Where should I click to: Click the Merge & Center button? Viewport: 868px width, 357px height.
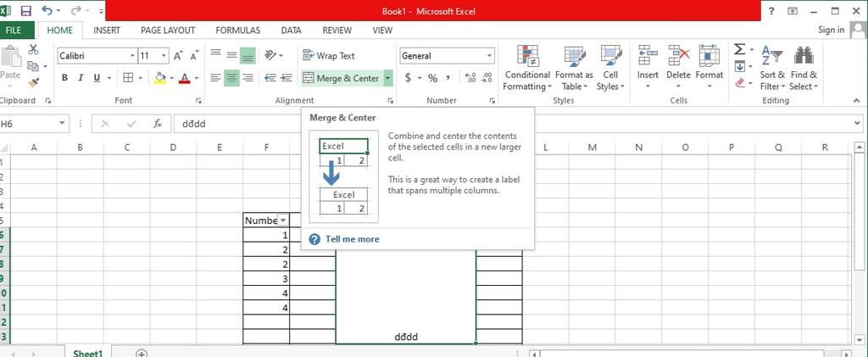pyautogui.click(x=341, y=78)
